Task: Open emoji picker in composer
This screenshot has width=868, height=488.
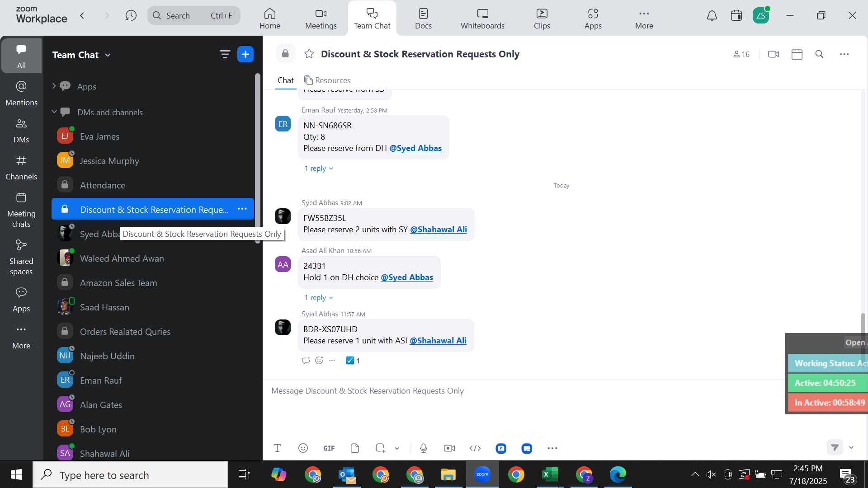Action: tap(303, 448)
